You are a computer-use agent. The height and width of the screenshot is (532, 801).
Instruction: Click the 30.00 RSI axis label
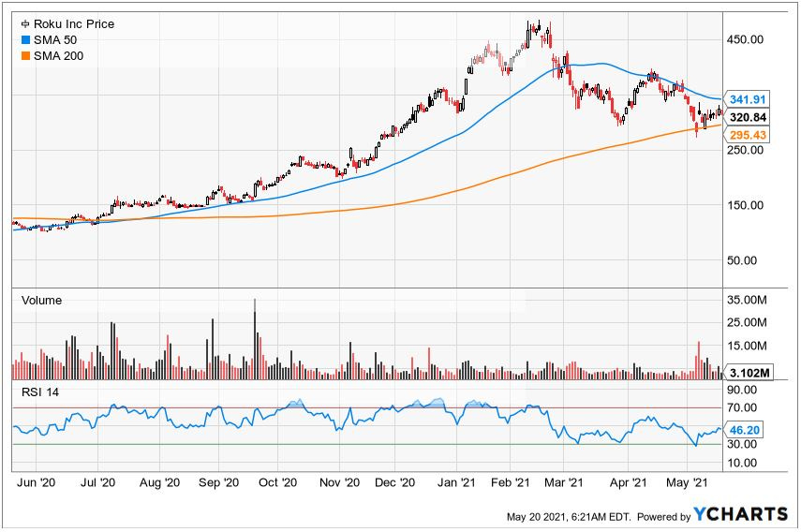click(742, 444)
